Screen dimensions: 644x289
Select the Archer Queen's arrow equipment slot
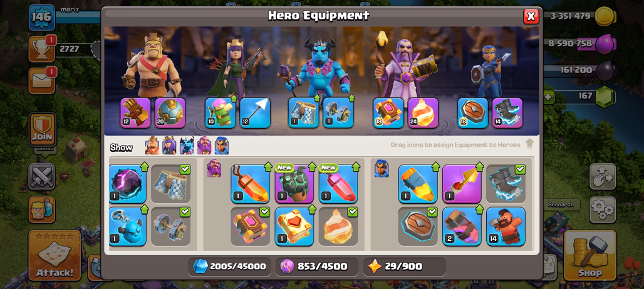(255, 113)
